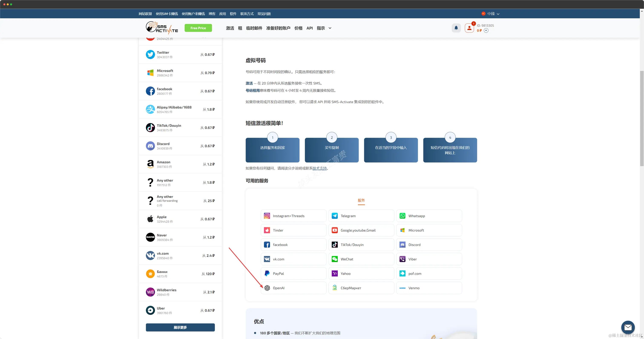Open the user profile avatar icon
644x339 pixels.
click(x=469, y=28)
